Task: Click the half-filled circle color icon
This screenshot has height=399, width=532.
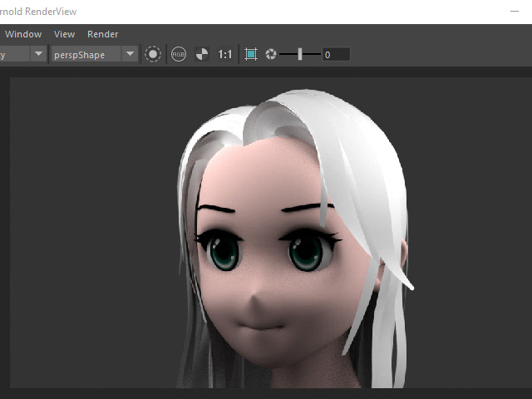Action: click(202, 54)
